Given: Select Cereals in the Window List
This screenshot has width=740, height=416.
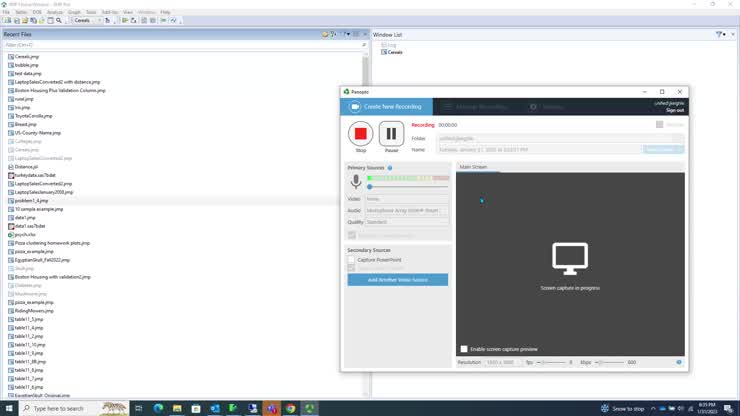Looking at the screenshot, I should (392, 52).
